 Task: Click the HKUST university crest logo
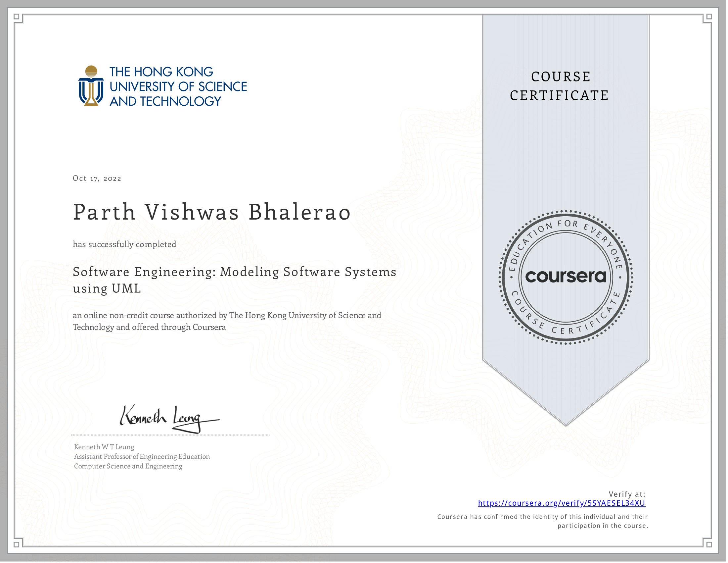[91, 86]
